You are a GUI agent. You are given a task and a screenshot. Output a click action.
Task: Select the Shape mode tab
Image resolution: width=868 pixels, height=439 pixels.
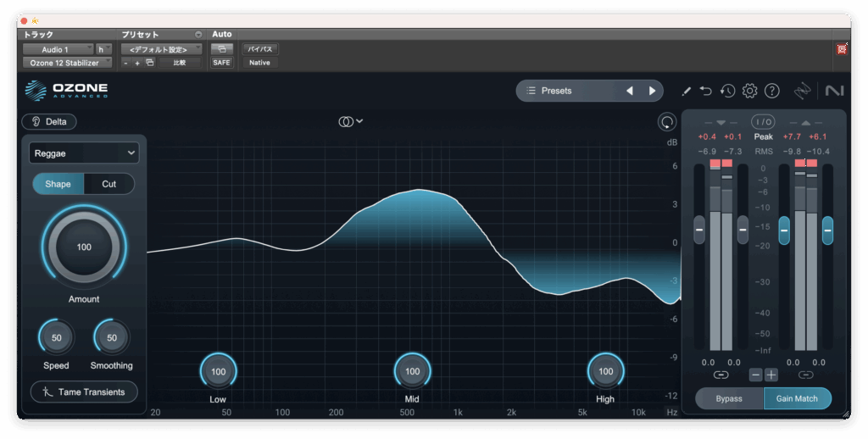coord(58,184)
